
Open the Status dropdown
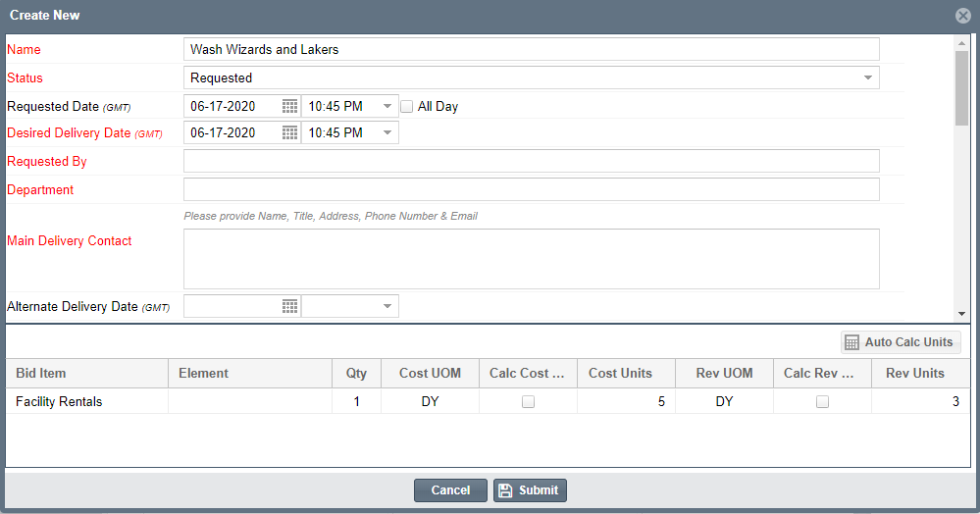tap(868, 77)
